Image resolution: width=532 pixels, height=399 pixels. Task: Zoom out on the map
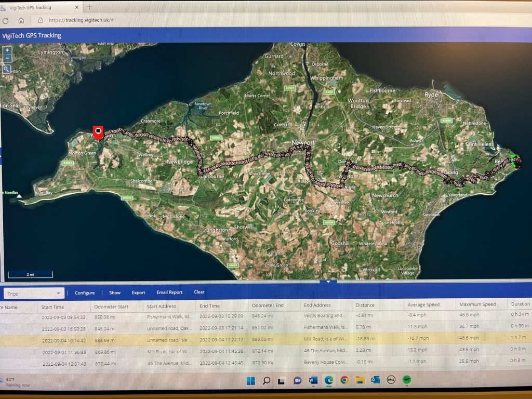click(x=7, y=58)
